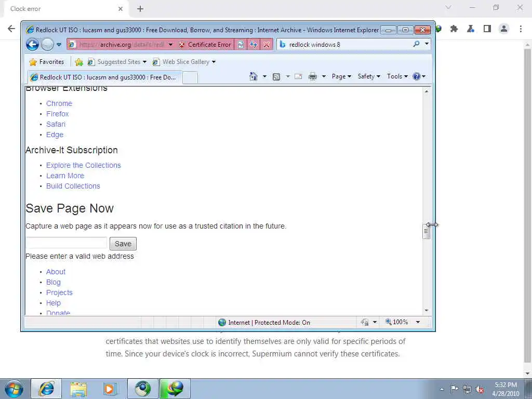The width and height of the screenshot is (532, 399).
Task: Toggle the Supermium side panel icon
Action: [x=487, y=29]
